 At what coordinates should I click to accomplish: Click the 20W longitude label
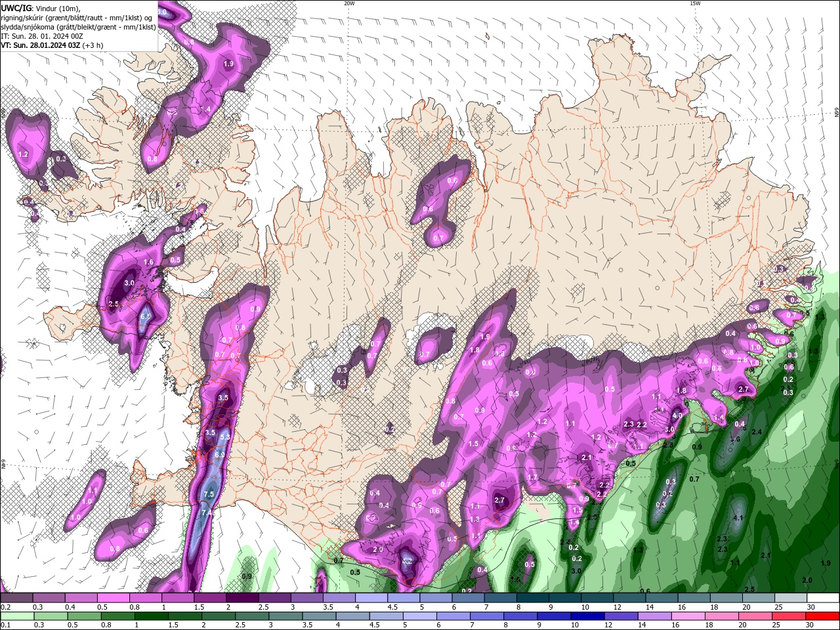(349, 3)
